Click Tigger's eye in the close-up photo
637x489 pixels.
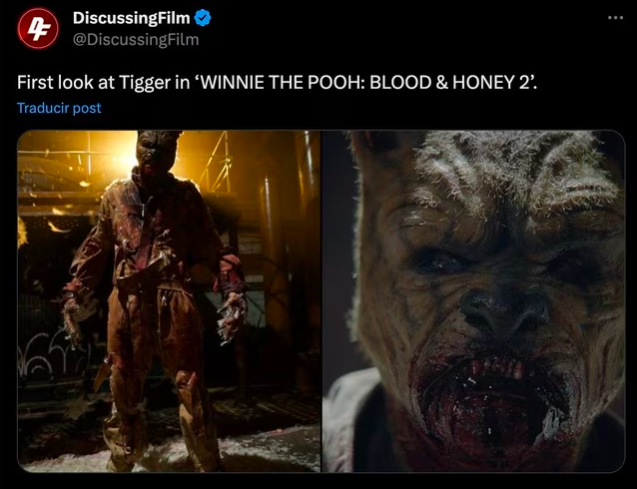(439, 262)
